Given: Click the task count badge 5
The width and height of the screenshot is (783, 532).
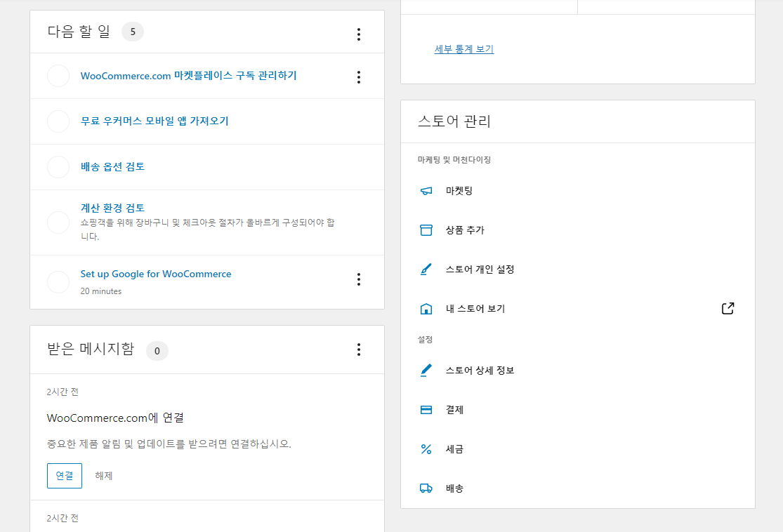Looking at the screenshot, I should (132, 32).
